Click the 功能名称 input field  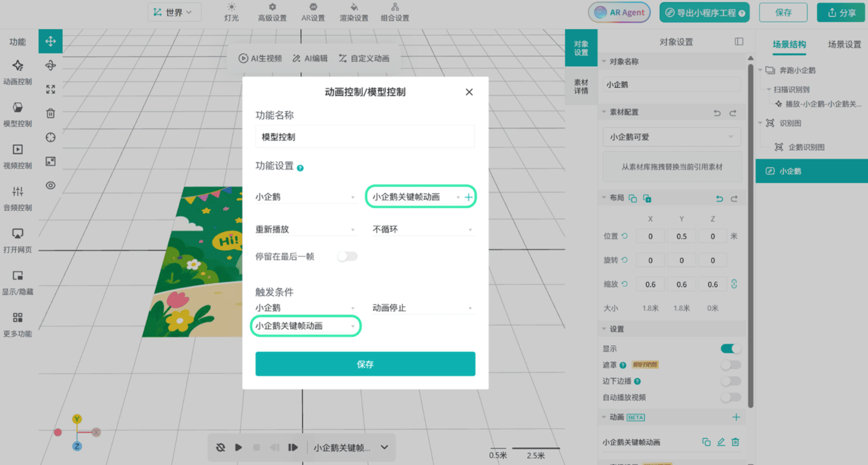tap(365, 137)
